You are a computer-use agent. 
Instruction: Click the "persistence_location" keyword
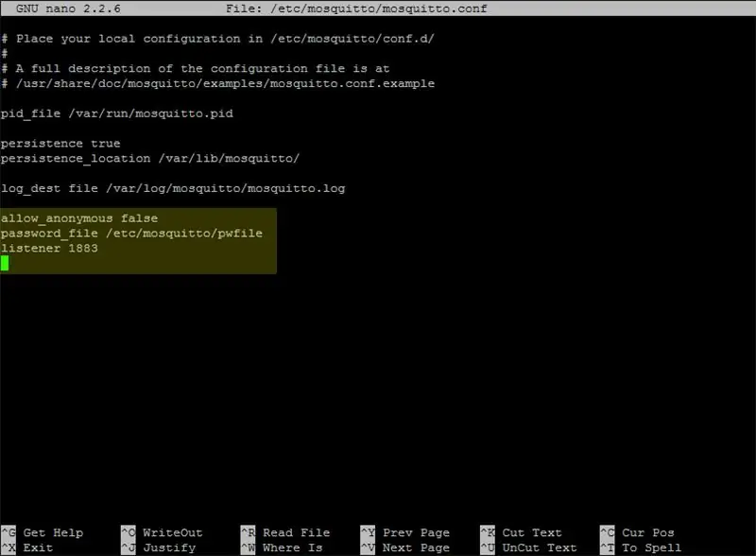point(76,158)
